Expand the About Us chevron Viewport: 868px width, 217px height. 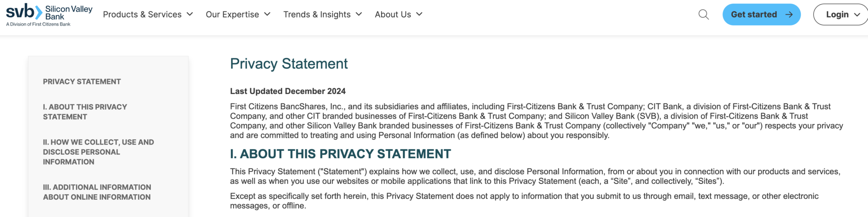click(419, 14)
